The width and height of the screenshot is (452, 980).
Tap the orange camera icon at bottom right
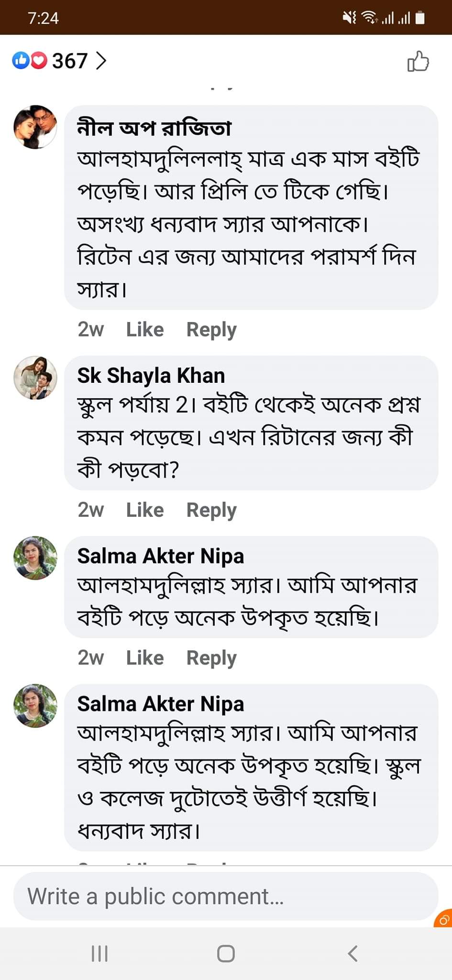pos(443,919)
